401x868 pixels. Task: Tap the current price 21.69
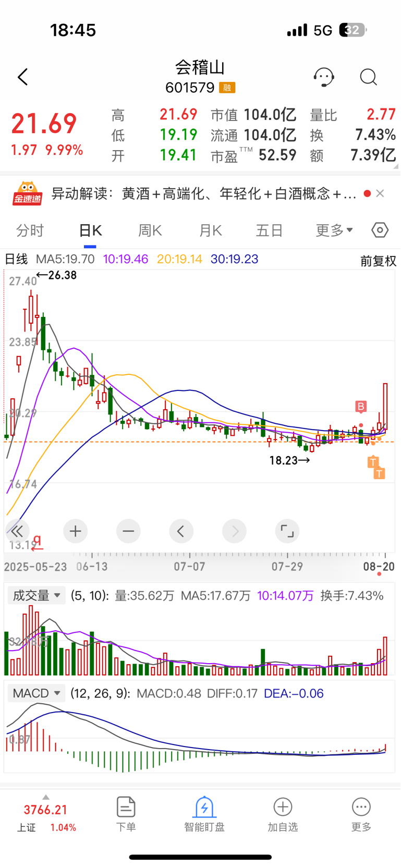tap(44, 124)
